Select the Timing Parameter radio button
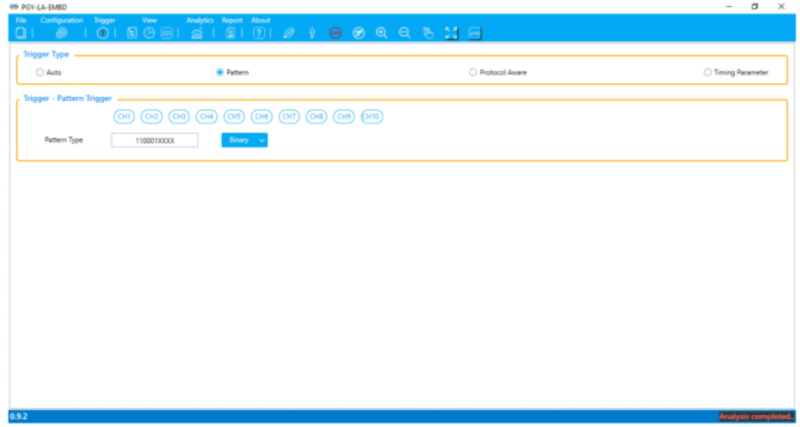800x427 pixels. pyautogui.click(x=708, y=73)
